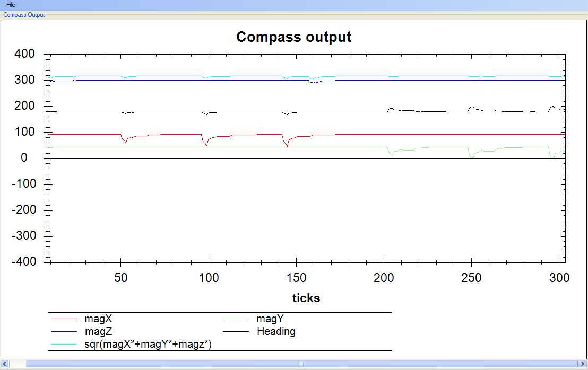The image size is (588, 370).
Task: Click the left scrollbar arrow
Action: (5, 364)
